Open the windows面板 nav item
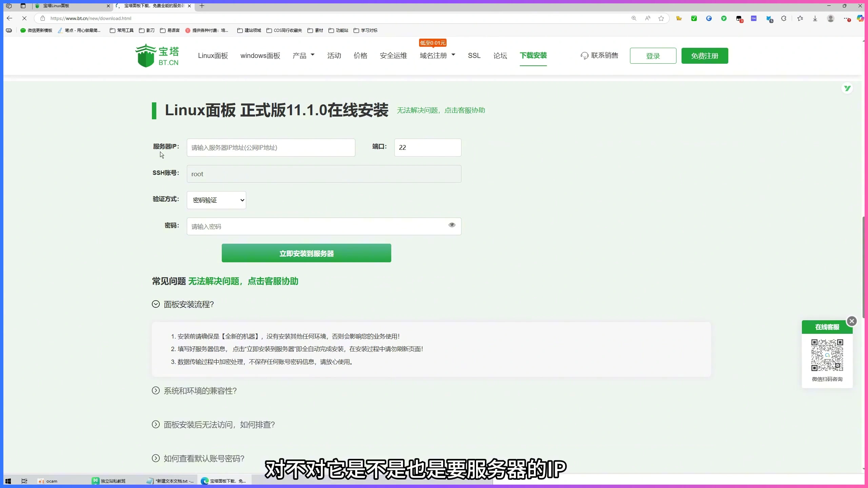The image size is (868, 488). [x=260, y=56]
